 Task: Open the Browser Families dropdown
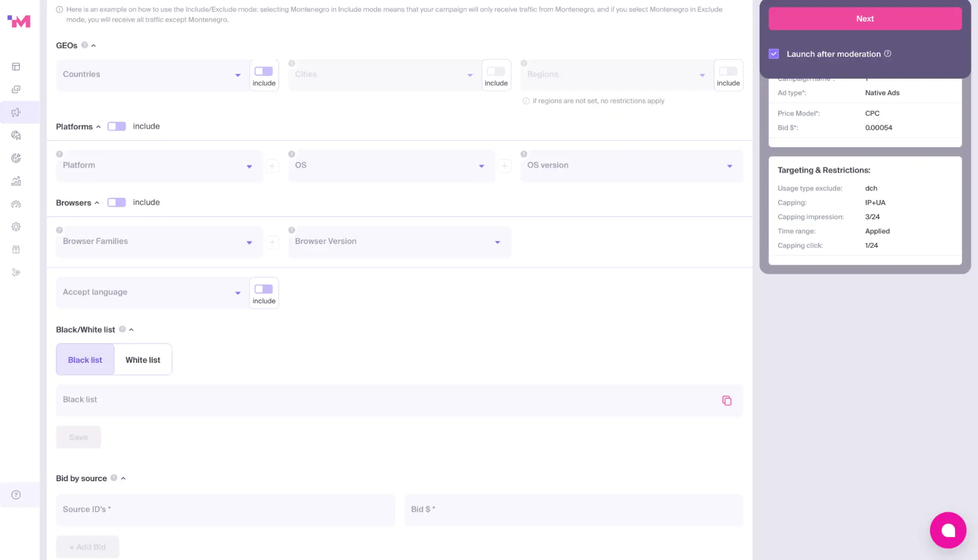(159, 242)
